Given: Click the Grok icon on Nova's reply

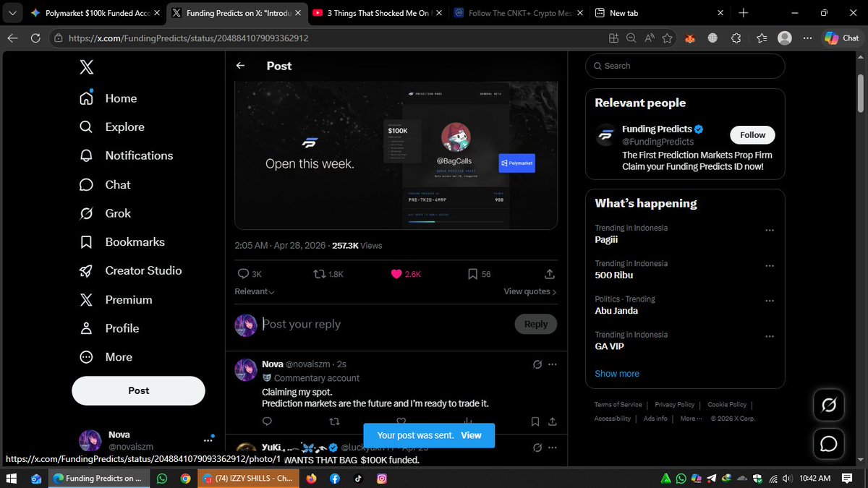Looking at the screenshot, I should click(537, 364).
